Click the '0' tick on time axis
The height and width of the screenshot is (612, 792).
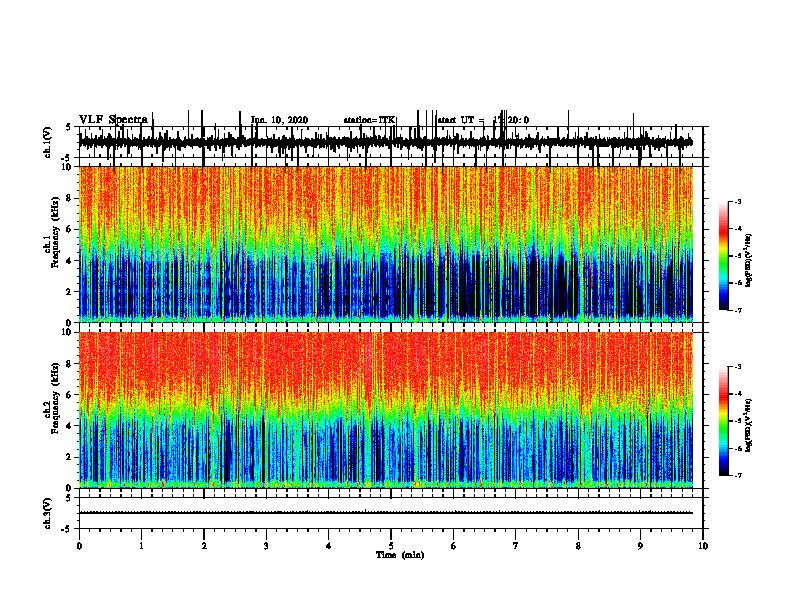coord(79,546)
